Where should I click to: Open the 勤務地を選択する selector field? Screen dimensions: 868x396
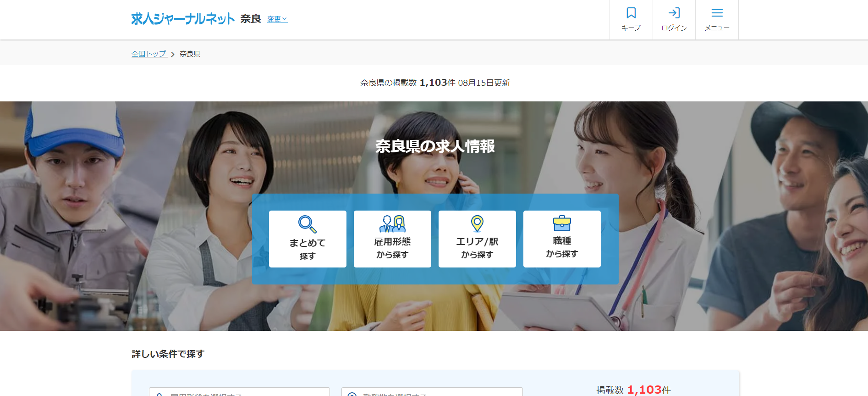click(x=432, y=392)
